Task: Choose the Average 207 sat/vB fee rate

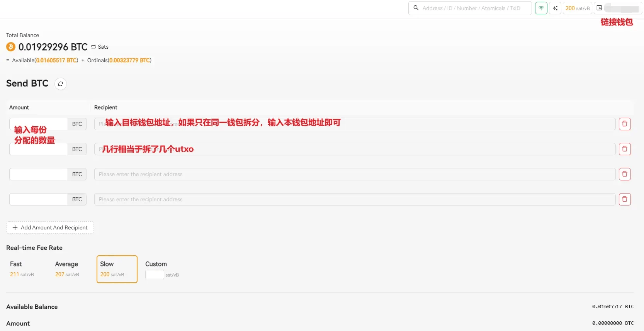Action: pyautogui.click(x=67, y=269)
